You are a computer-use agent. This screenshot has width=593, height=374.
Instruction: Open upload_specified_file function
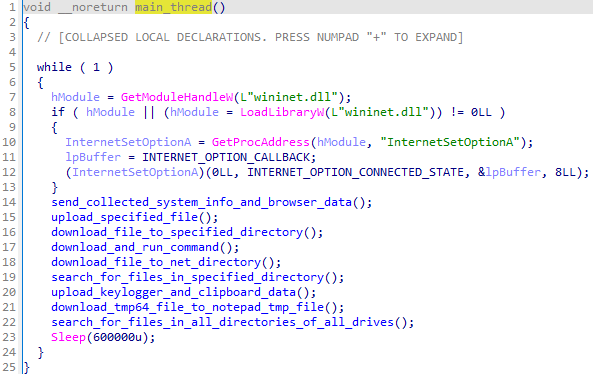tap(125, 217)
